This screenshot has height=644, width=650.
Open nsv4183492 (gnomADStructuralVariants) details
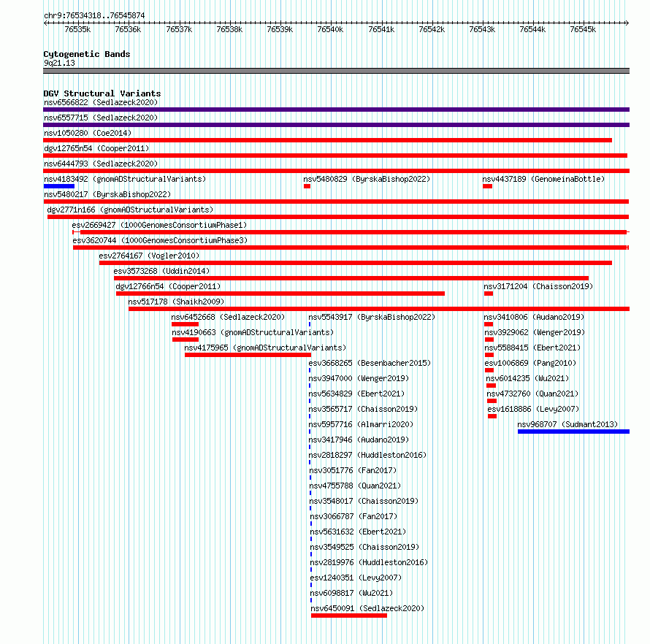[x=125, y=179]
